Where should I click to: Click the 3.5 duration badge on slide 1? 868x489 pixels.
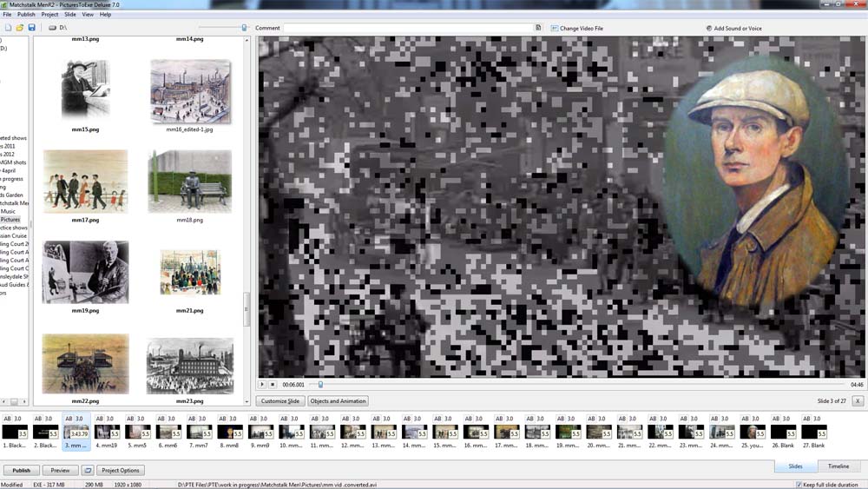[x=23, y=434]
